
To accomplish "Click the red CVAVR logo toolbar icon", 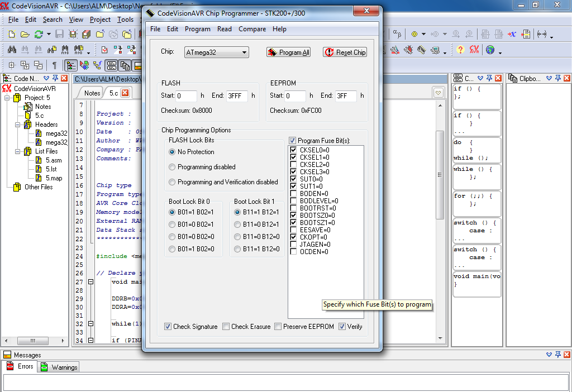I will [474, 50].
